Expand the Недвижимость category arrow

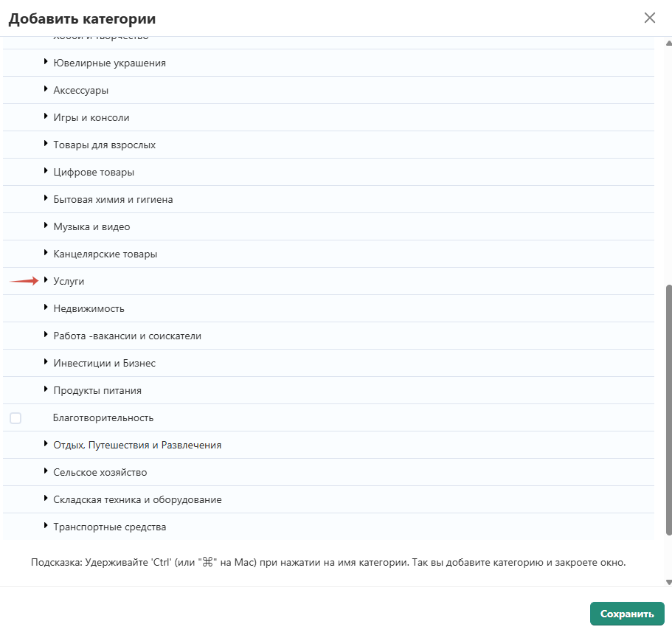[x=46, y=308]
